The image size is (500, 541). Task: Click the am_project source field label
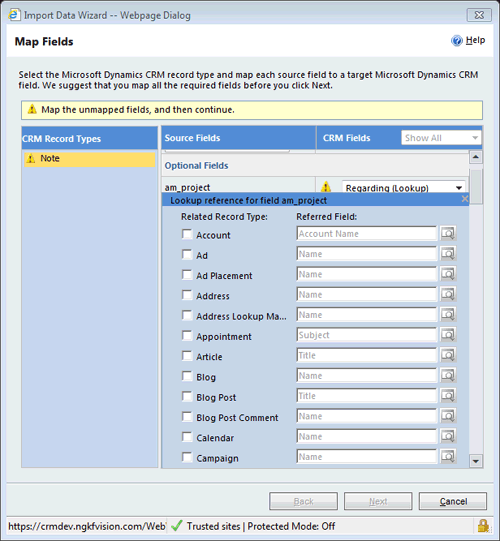[187, 187]
